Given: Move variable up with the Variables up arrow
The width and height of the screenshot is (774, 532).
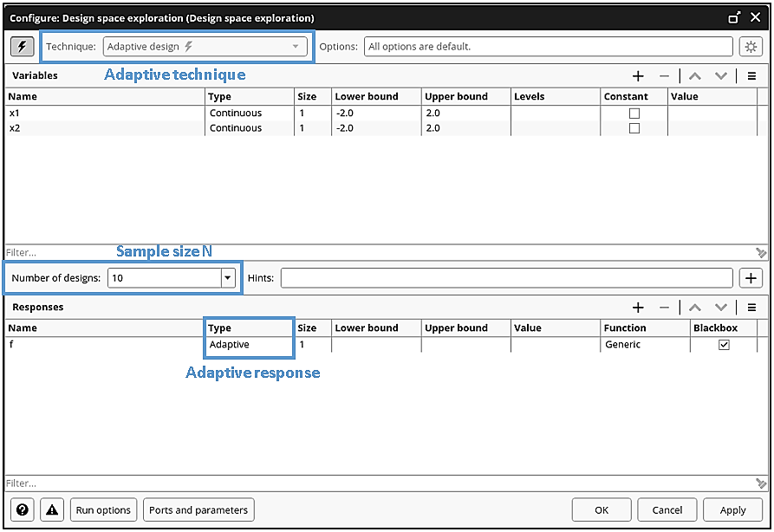Looking at the screenshot, I should coord(694,76).
